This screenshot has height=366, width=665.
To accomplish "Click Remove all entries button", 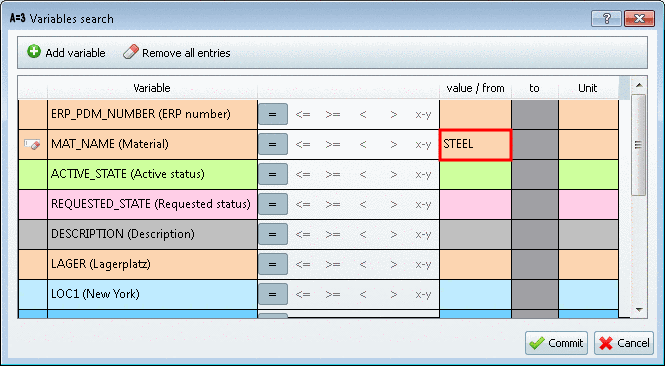I will click(176, 53).
